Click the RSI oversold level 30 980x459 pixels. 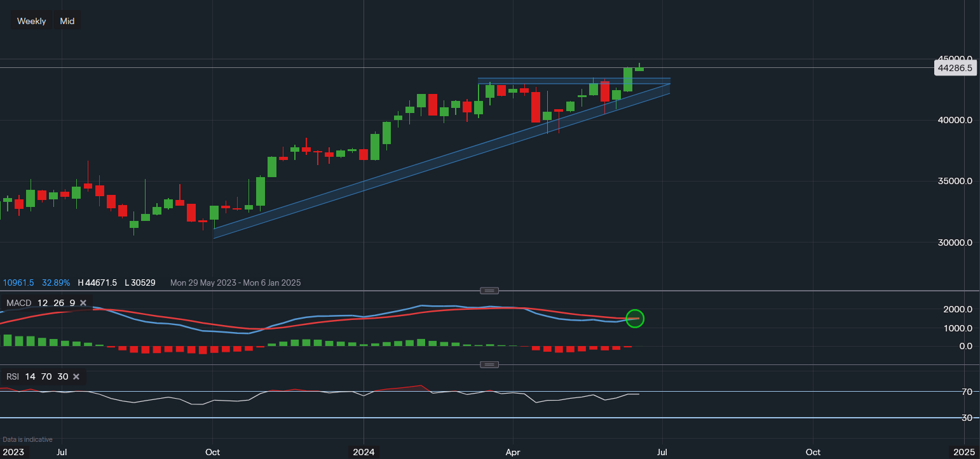coord(62,376)
